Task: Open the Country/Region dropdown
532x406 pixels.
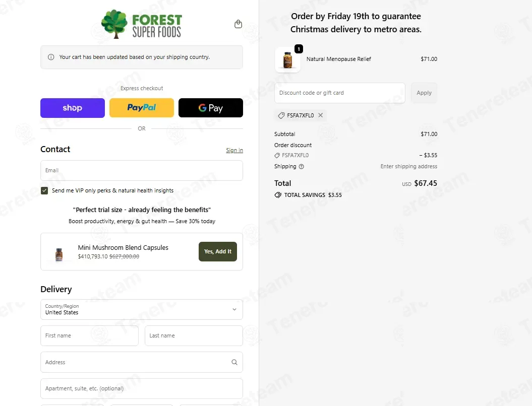Action: [x=142, y=309]
